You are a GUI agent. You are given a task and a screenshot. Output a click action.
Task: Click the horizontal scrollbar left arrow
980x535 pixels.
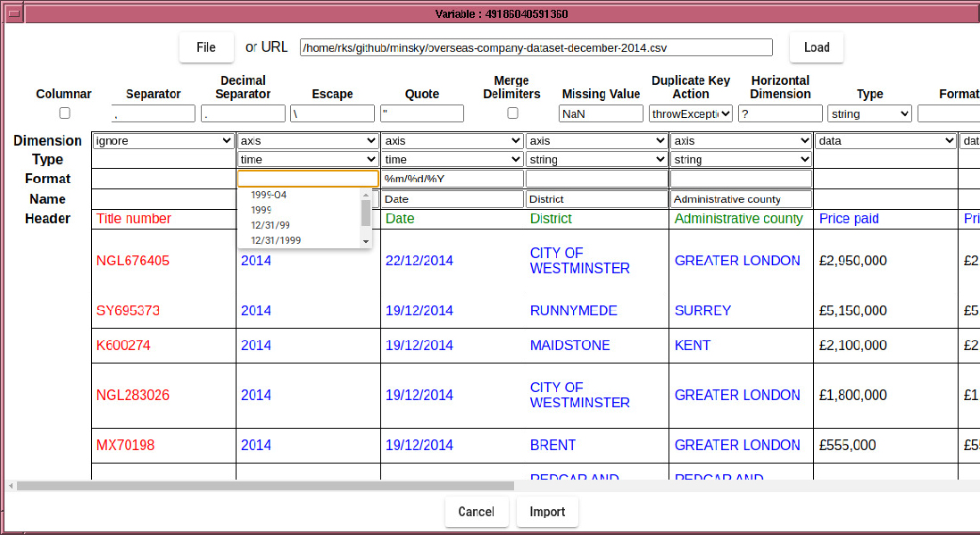pos(11,486)
